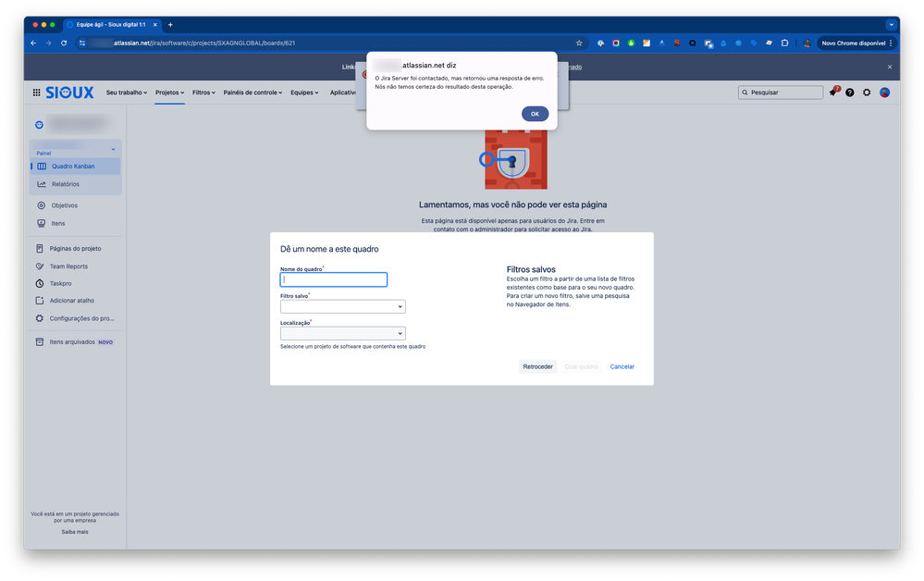Open the site info icon in address bar
The image size is (924, 581).
[x=82, y=43]
